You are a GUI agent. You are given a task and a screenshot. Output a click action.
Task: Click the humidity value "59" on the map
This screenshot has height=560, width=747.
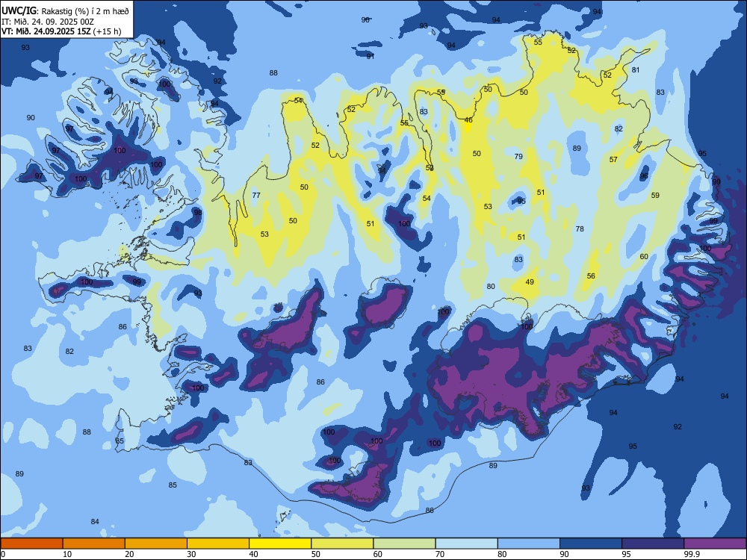pyautogui.click(x=656, y=195)
